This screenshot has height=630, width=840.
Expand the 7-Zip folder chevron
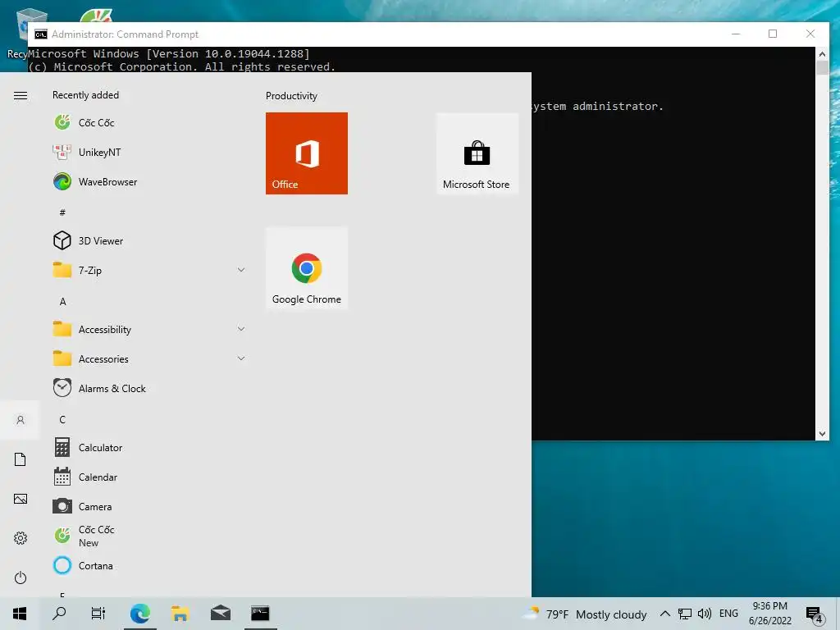pyautogui.click(x=241, y=270)
